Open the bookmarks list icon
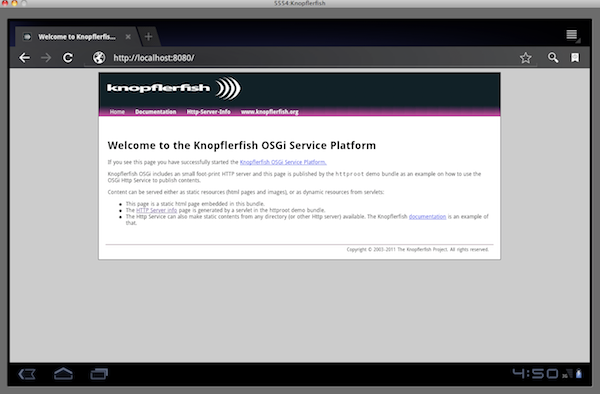600x394 pixels. (x=575, y=58)
